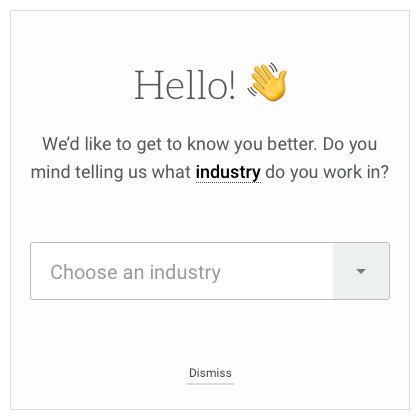Show industry options via down arrow
This screenshot has width=420, height=420.
(x=361, y=271)
